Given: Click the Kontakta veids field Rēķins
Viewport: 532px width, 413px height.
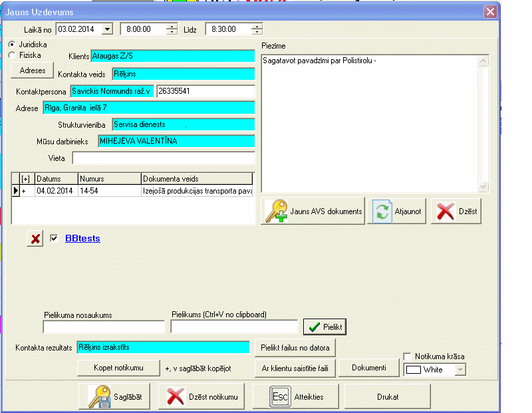Looking at the screenshot, I should (184, 74).
